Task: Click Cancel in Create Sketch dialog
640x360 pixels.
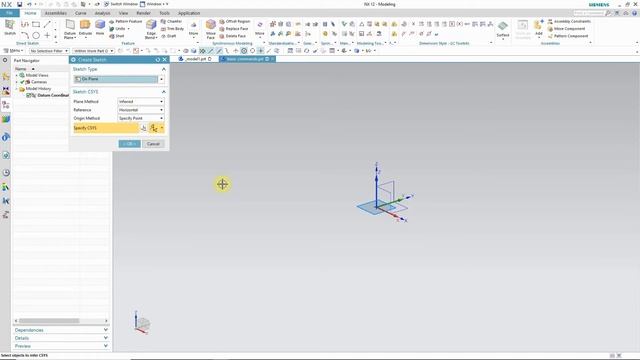Action: tap(153, 144)
